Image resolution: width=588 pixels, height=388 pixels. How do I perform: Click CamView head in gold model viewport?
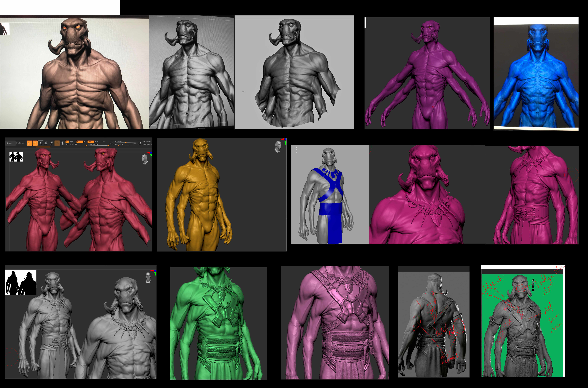click(x=278, y=147)
